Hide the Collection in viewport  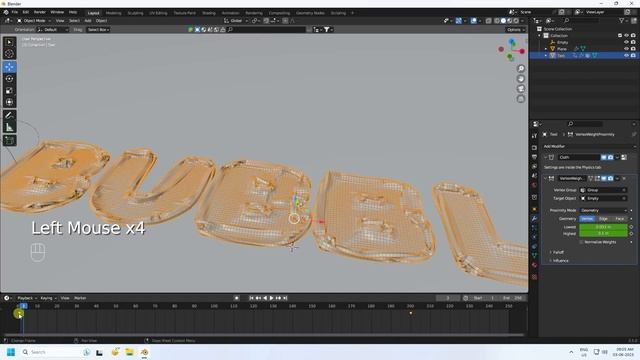click(x=626, y=36)
